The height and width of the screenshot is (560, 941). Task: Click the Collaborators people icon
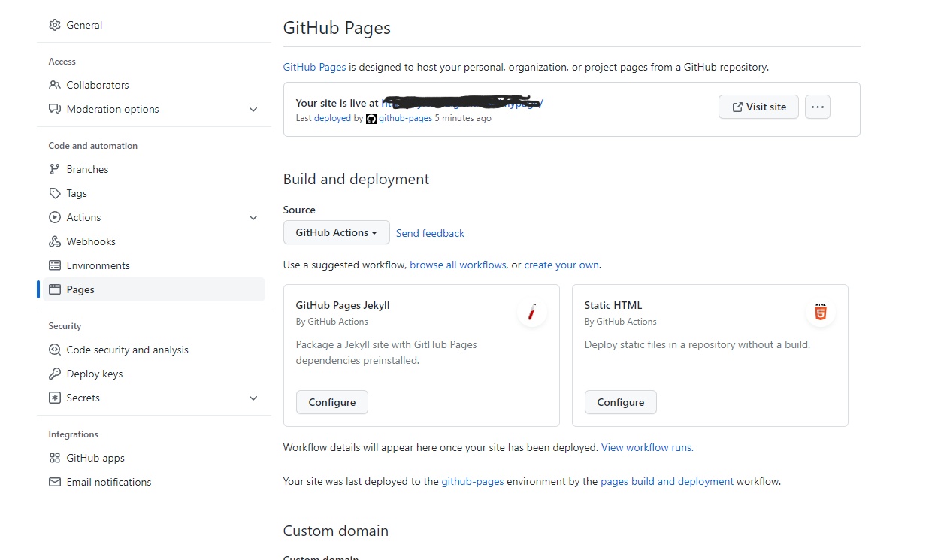(x=55, y=85)
